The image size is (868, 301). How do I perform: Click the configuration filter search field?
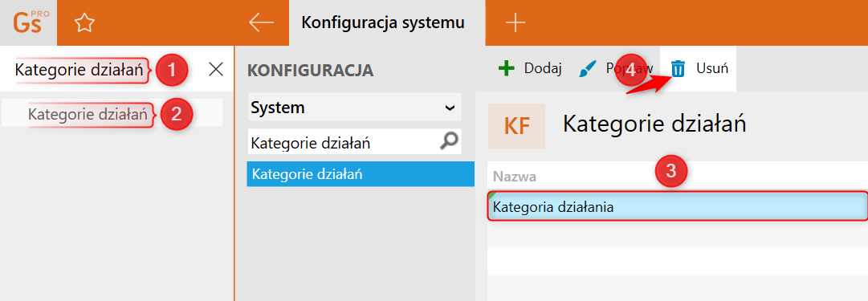click(x=343, y=143)
